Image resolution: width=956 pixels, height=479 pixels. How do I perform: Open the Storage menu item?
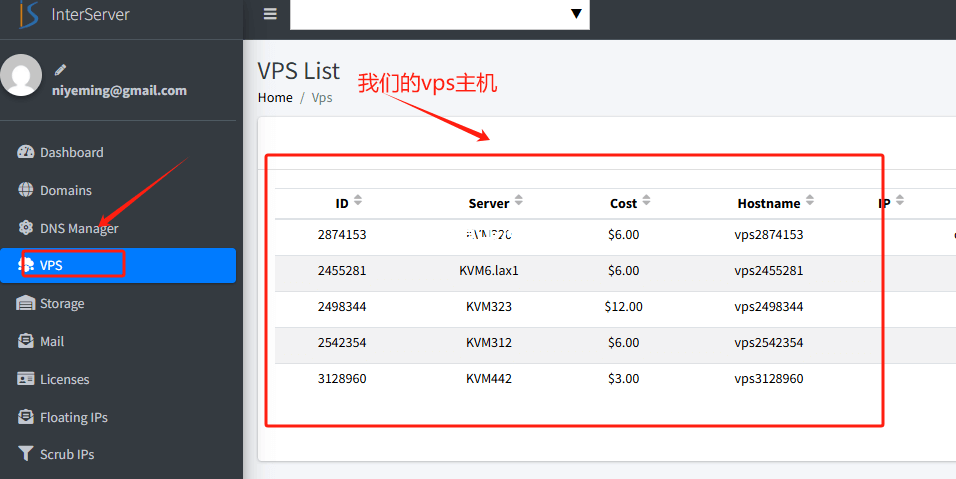pyautogui.click(x=118, y=303)
